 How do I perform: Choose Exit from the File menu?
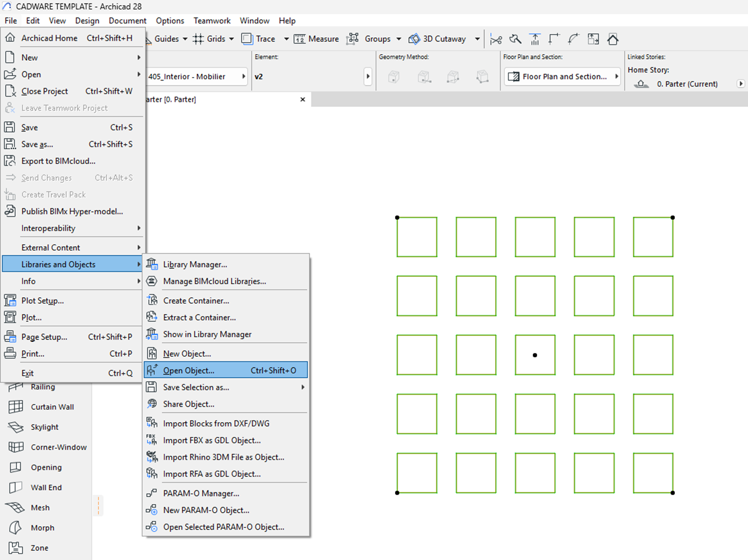point(73,373)
